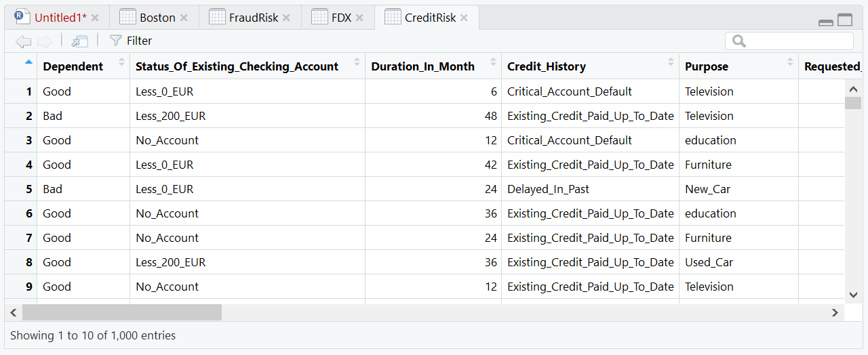Image resolution: width=868 pixels, height=355 pixels.
Task: Switch to the FDX data tab
Action: pos(341,18)
